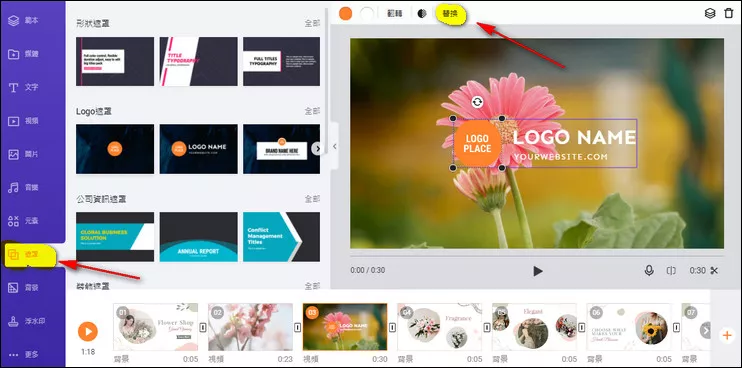Select storyboard clip 05 Elegant

pyautogui.click(x=534, y=327)
